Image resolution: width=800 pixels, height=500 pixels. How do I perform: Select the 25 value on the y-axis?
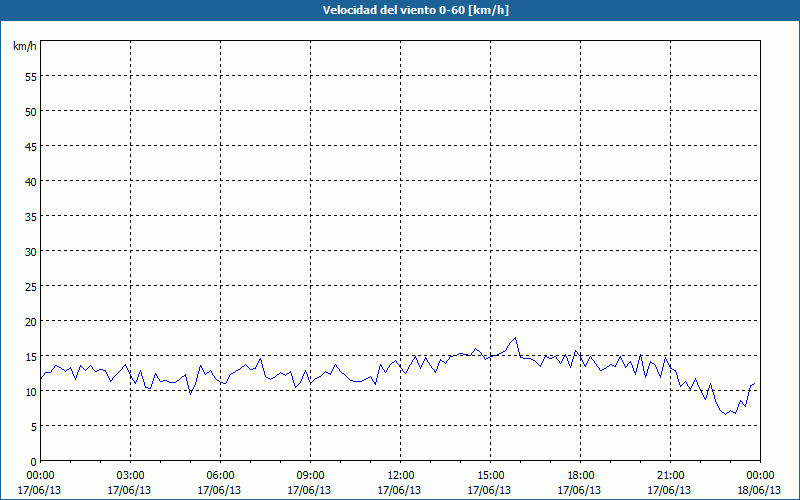coord(31,286)
